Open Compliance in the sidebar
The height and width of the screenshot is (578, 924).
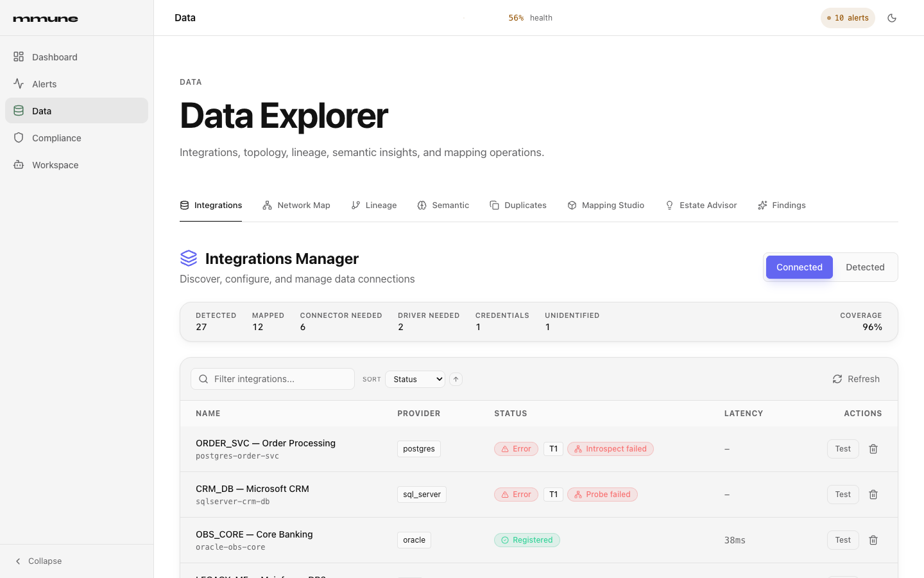[76, 138]
